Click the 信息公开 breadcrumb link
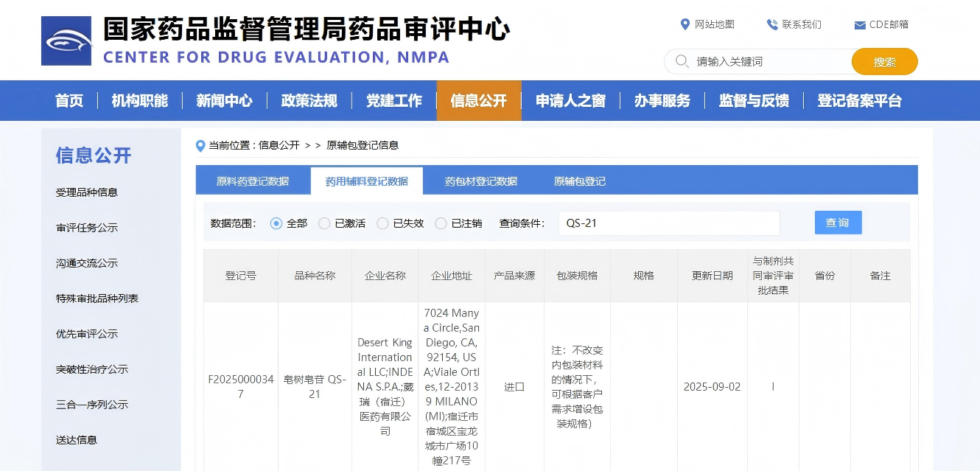The height and width of the screenshot is (471, 980). tap(279, 145)
